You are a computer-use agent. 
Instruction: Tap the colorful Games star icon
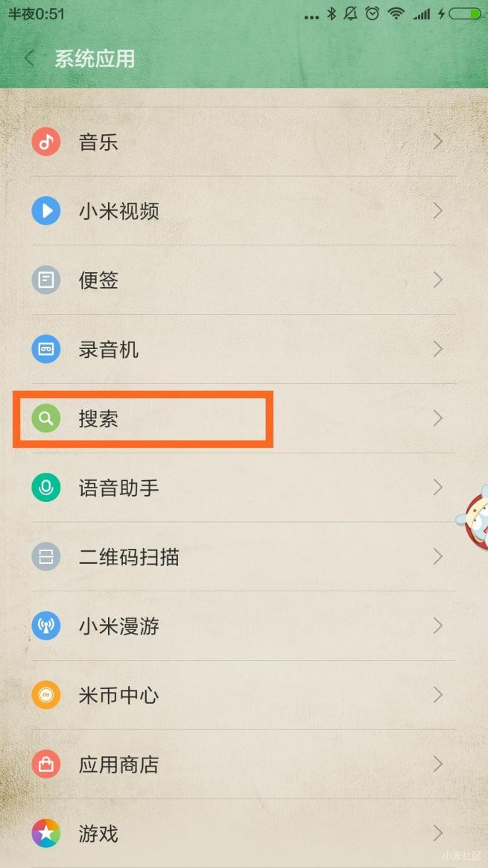point(46,834)
